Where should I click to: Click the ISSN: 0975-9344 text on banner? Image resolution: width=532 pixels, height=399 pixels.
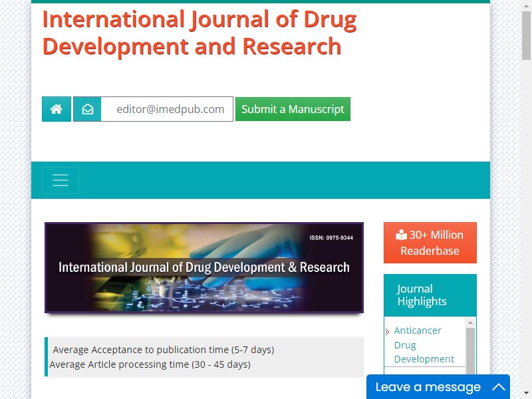click(x=331, y=238)
